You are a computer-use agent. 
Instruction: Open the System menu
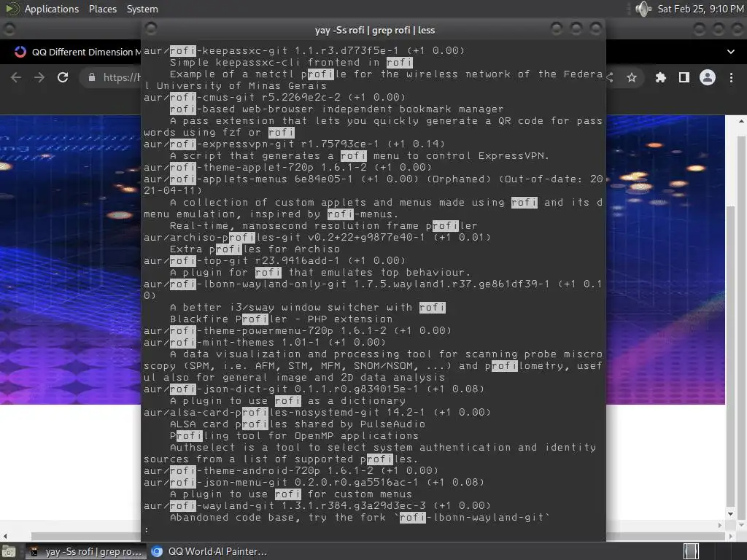[x=142, y=9]
